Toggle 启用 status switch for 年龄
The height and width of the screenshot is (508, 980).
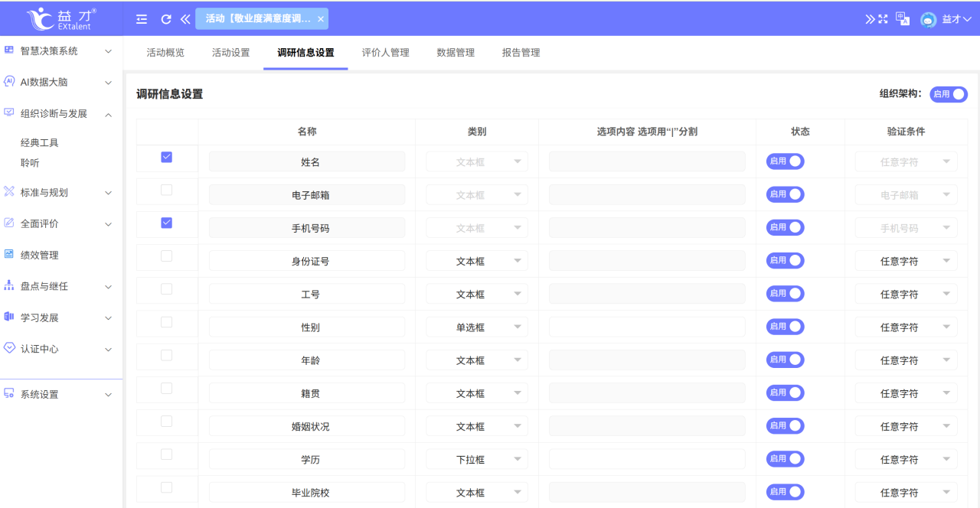[x=785, y=360]
